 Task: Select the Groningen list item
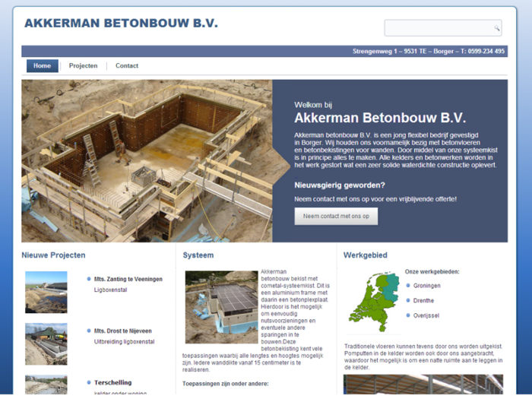click(426, 286)
